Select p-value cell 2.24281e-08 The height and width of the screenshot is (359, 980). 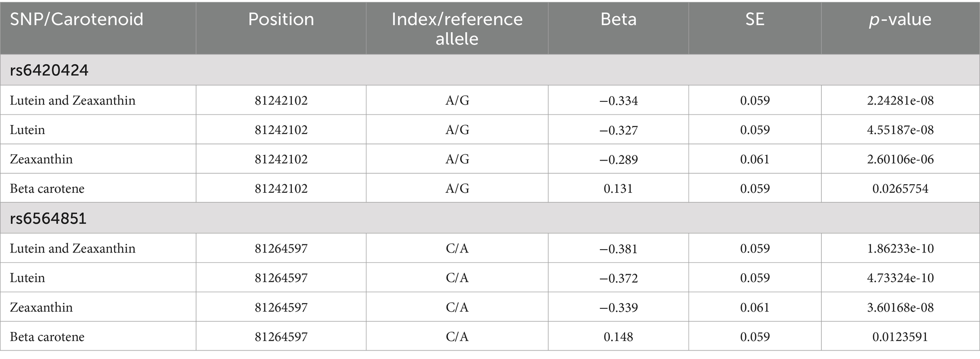click(x=900, y=100)
